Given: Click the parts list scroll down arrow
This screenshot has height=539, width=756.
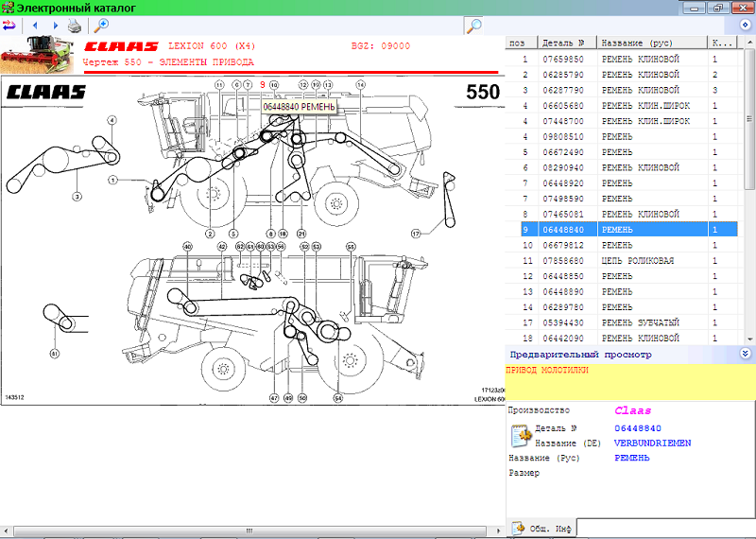Looking at the screenshot, I should point(749,339).
